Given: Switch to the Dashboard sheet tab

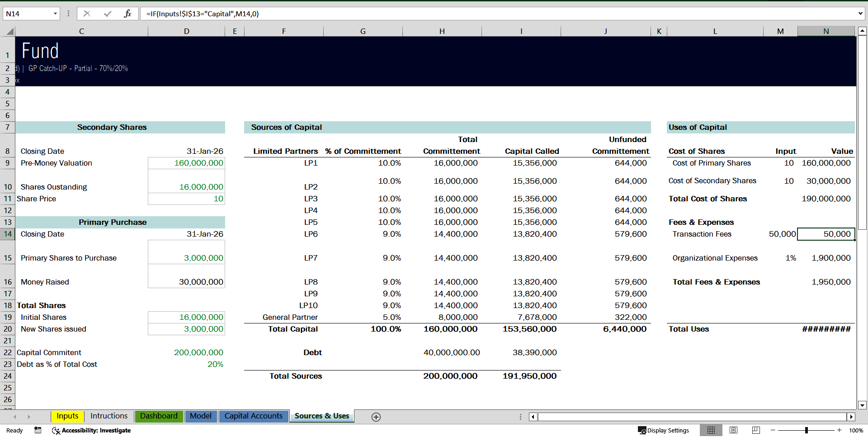Looking at the screenshot, I should pos(159,416).
